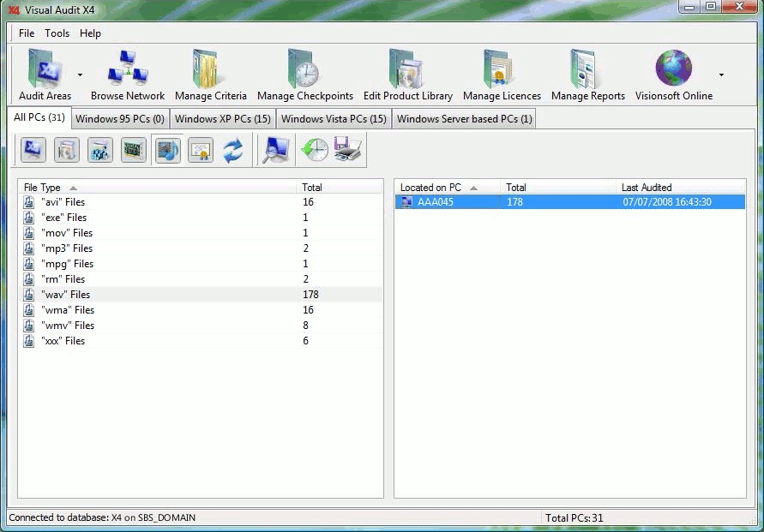Screen dimensions: 764x532
Task: Sort by Located on PC column header
Action: tap(448, 188)
